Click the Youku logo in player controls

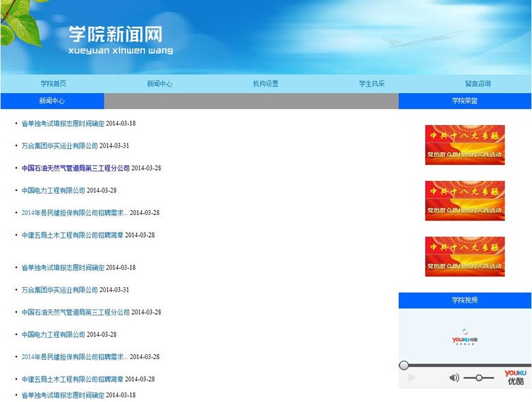[515, 377]
